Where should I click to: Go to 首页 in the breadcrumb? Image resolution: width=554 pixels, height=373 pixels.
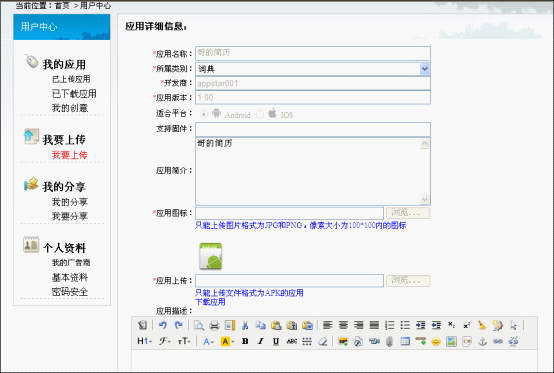coord(62,5)
